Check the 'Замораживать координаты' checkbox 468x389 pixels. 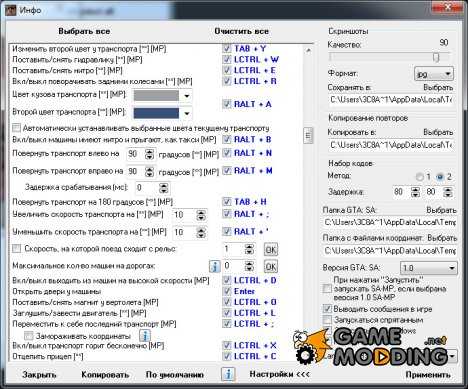[29, 335]
